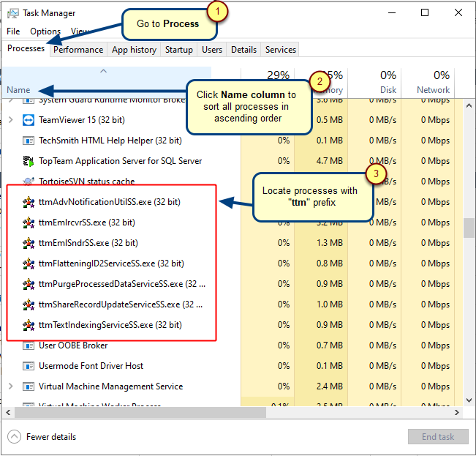Select ttmShareRecordUpdateServiceSS.exe process name
This screenshot has height=456, width=476.
[121, 304]
